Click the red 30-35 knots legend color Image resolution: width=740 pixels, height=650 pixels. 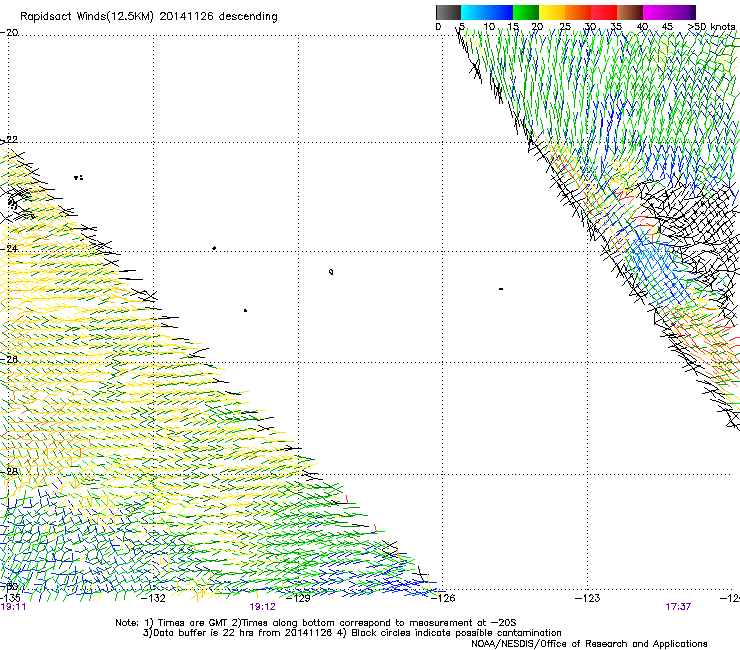604,12
